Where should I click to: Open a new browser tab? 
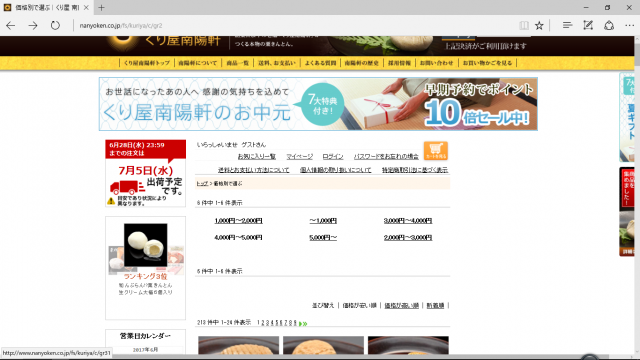pyautogui.click(x=101, y=7)
